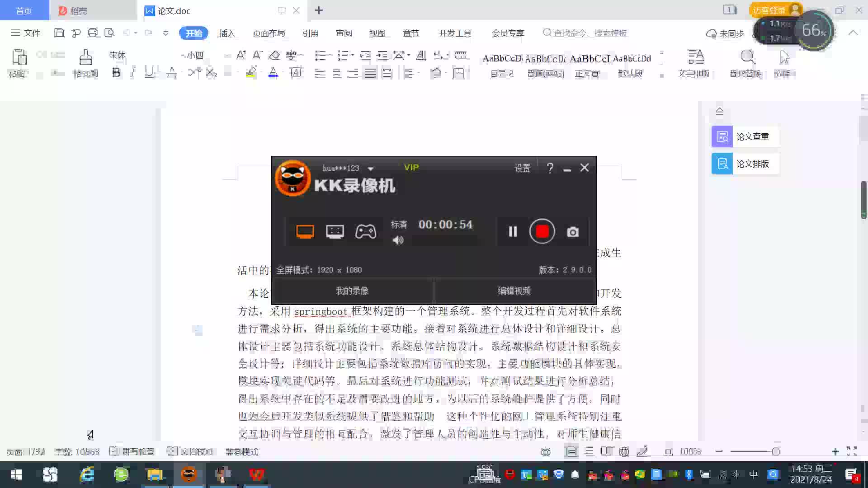The height and width of the screenshot is (488, 868).
Task: Open a new tab with plus button
Action: 319,10
